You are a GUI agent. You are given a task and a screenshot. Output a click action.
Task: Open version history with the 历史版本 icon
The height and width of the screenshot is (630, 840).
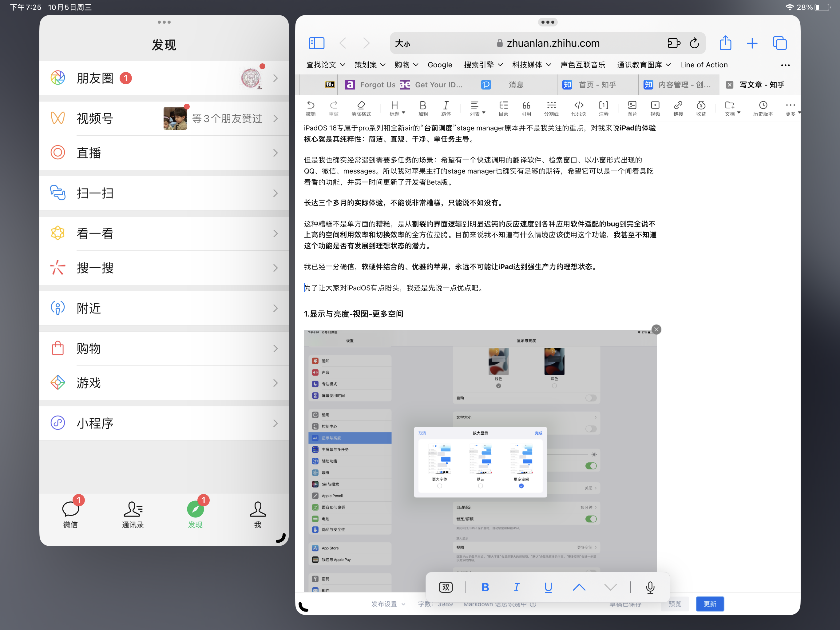[x=763, y=108]
